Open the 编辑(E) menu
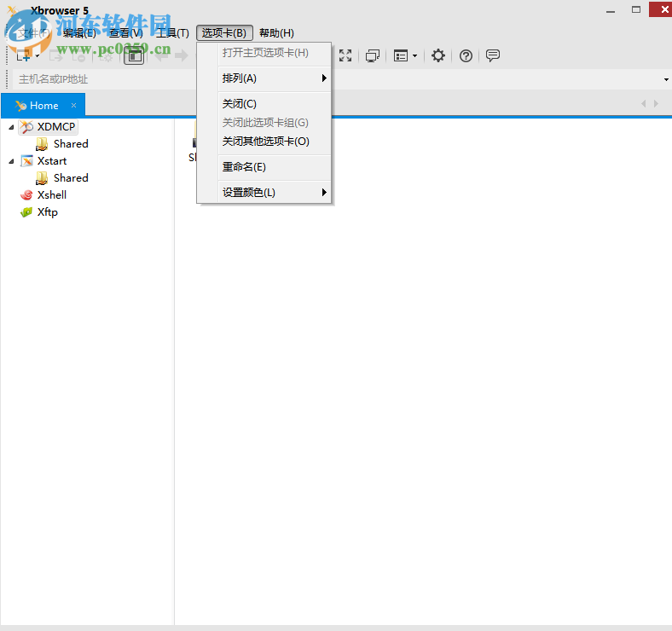Image resolution: width=672 pixels, height=631 pixels. click(x=79, y=33)
